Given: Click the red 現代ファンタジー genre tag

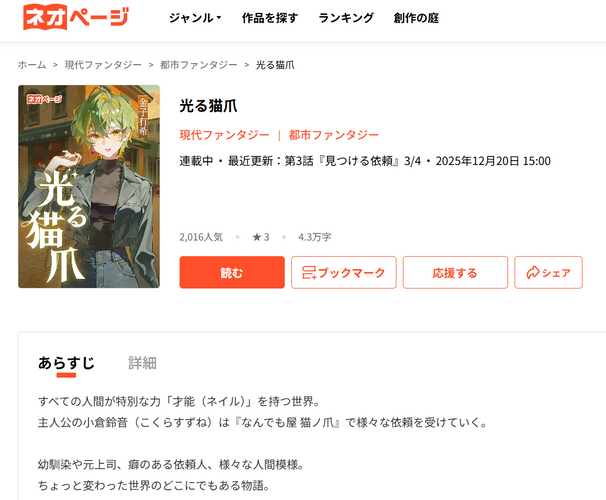Looking at the screenshot, I should point(224,135).
